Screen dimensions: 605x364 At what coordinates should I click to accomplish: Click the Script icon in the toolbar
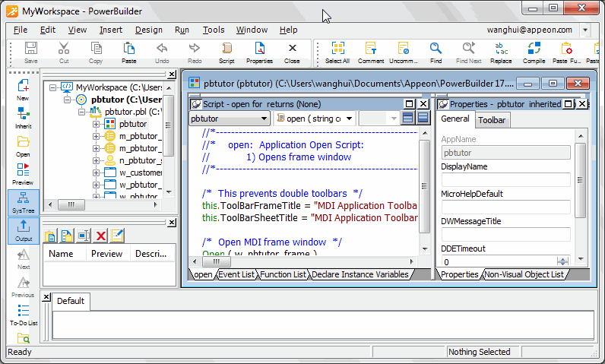point(226,52)
